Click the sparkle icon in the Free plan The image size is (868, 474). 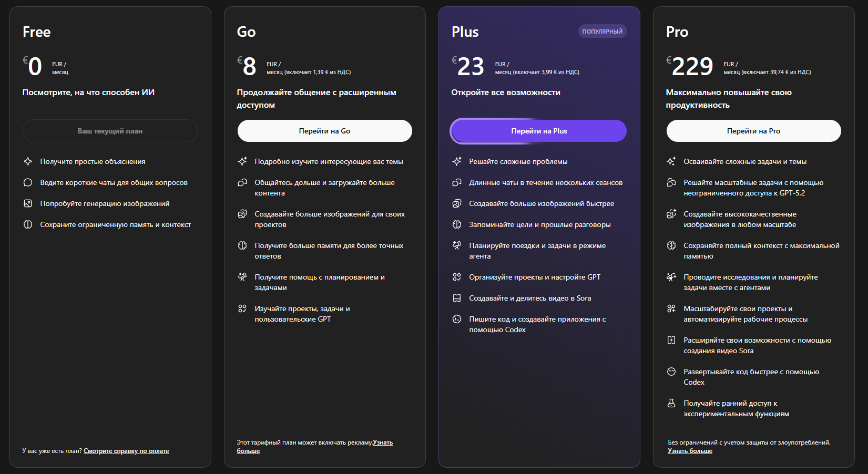[28, 161]
